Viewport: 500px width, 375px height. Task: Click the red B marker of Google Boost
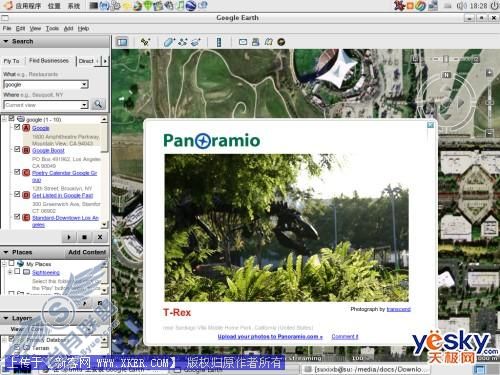point(26,150)
